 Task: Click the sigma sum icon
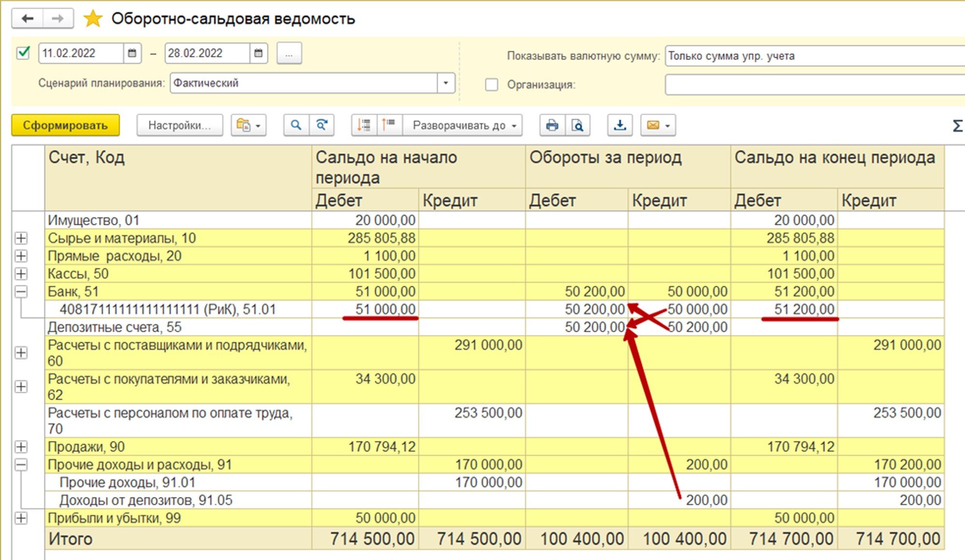tap(957, 126)
